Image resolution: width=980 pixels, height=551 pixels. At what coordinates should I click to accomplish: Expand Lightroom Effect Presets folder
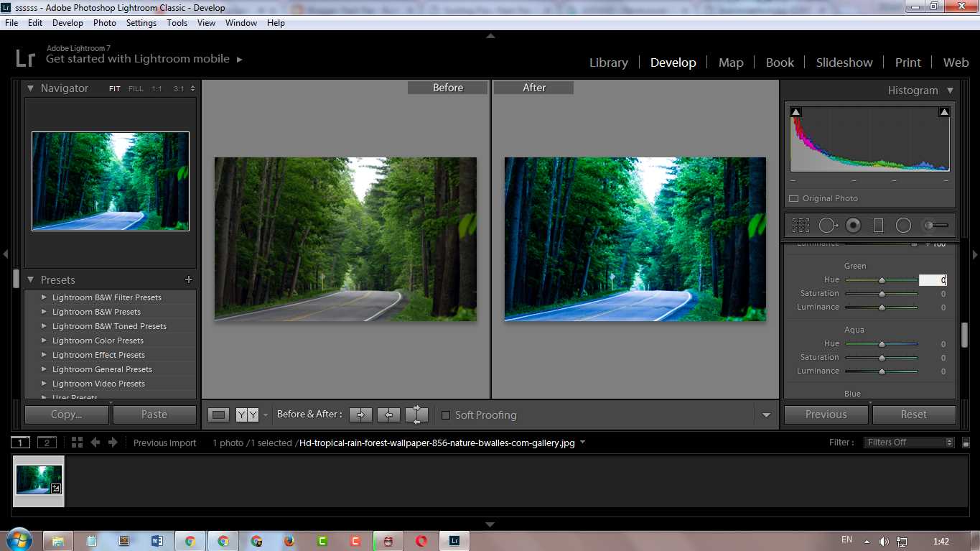click(x=44, y=355)
